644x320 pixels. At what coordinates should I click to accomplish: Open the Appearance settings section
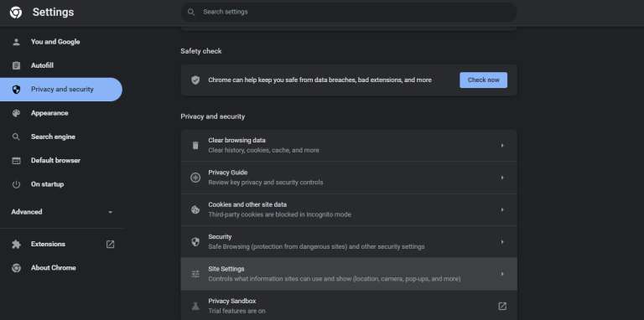(x=49, y=113)
